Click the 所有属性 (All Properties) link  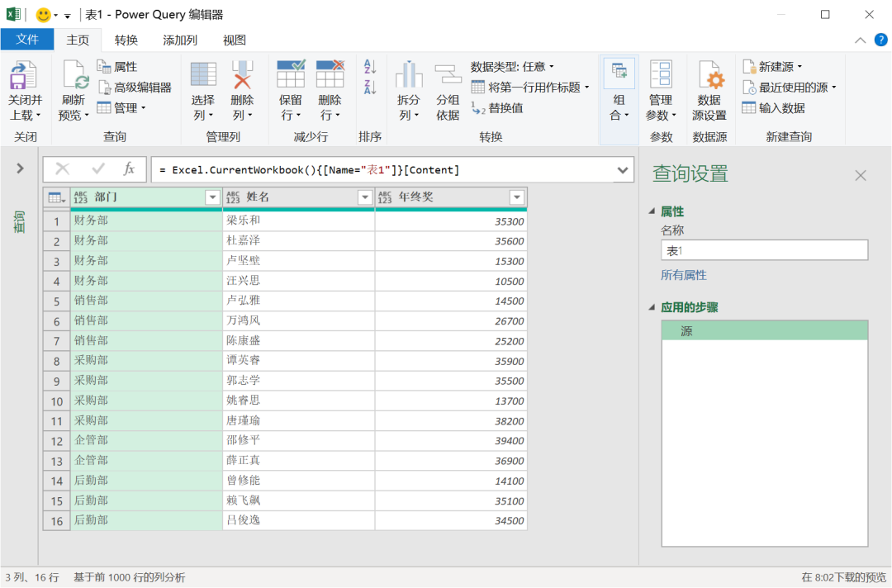click(683, 275)
